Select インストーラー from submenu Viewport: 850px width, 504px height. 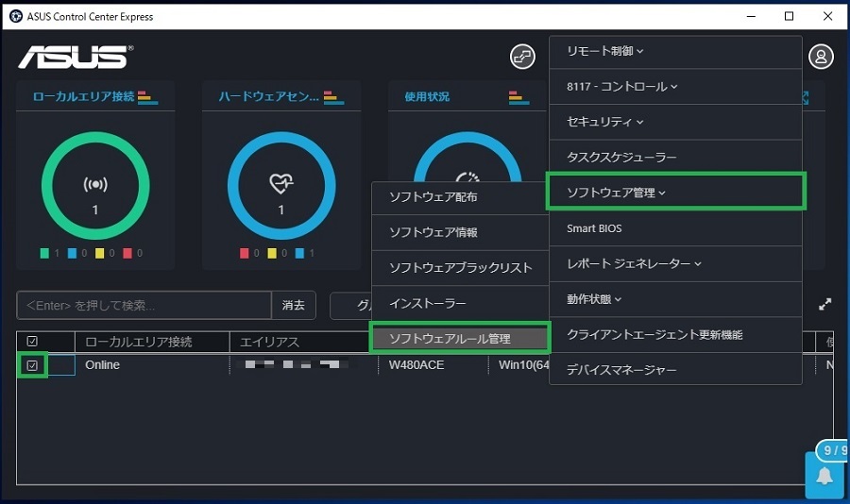pyautogui.click(x=460, y=303)
